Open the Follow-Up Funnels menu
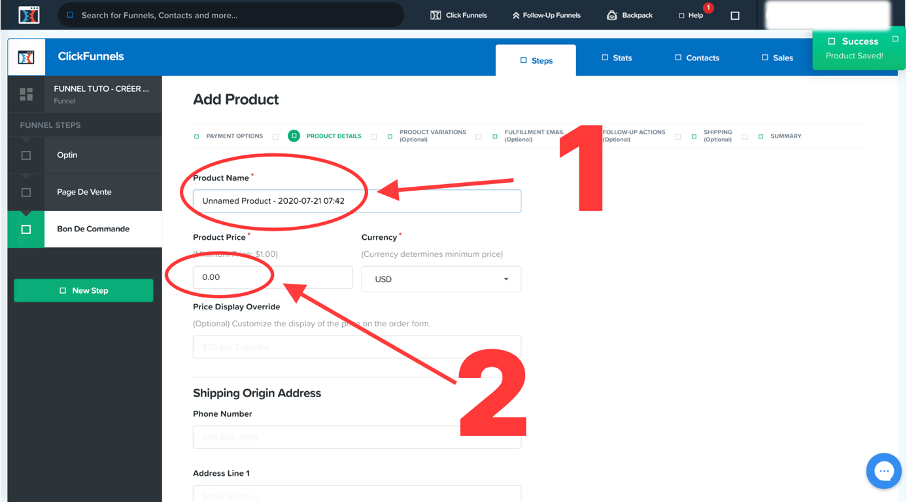This screenshot has height=502, width=906. (546, 15)
